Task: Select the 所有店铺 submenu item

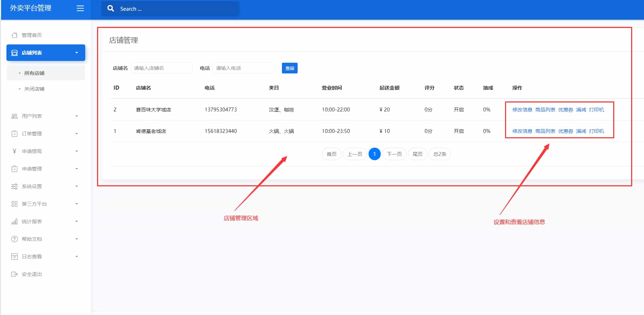Action: click(34, 73)
